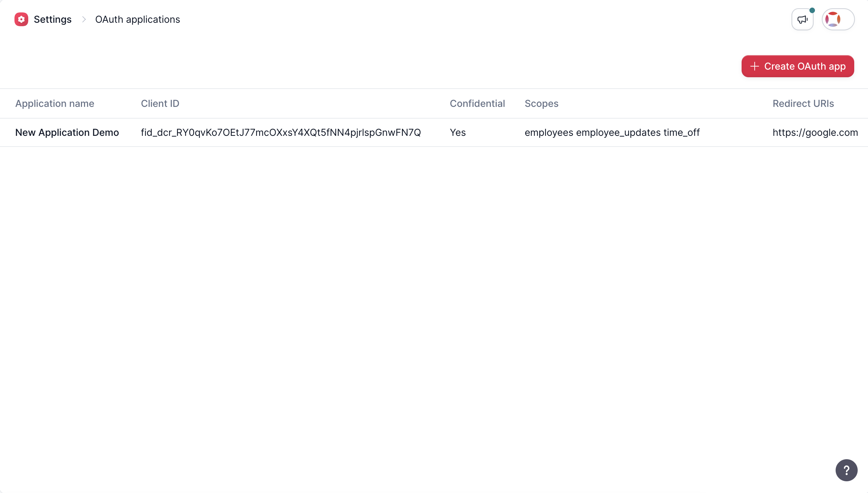Click the plus icon in Create OAuth app

[x=755, y=66]
